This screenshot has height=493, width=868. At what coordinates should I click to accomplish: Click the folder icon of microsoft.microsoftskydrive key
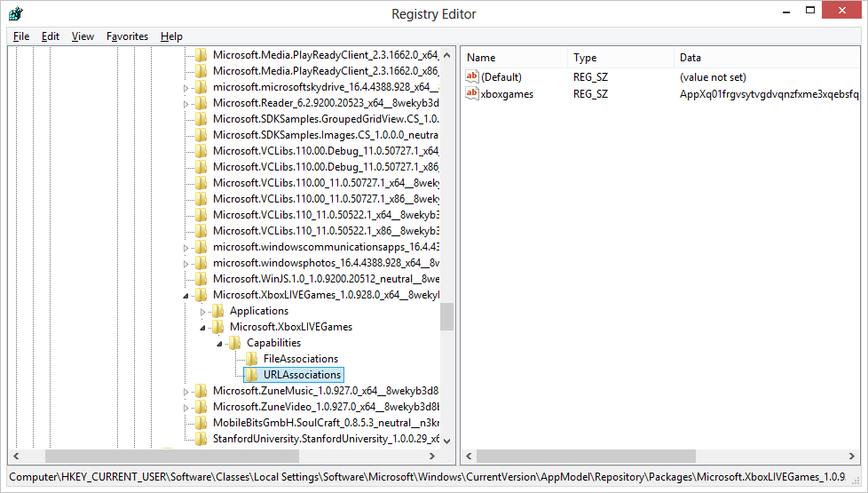coord(201,87)
